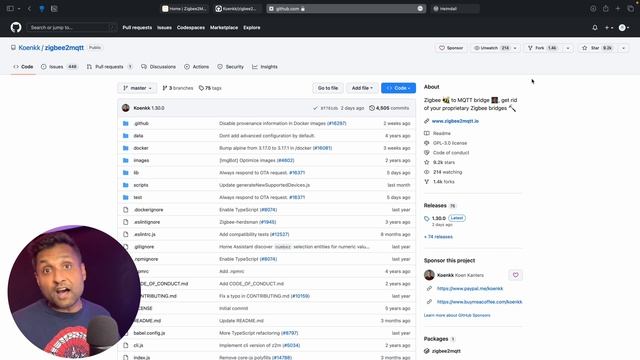
Task: Open Marketplace in top navigation
Action: pos(224,27)
